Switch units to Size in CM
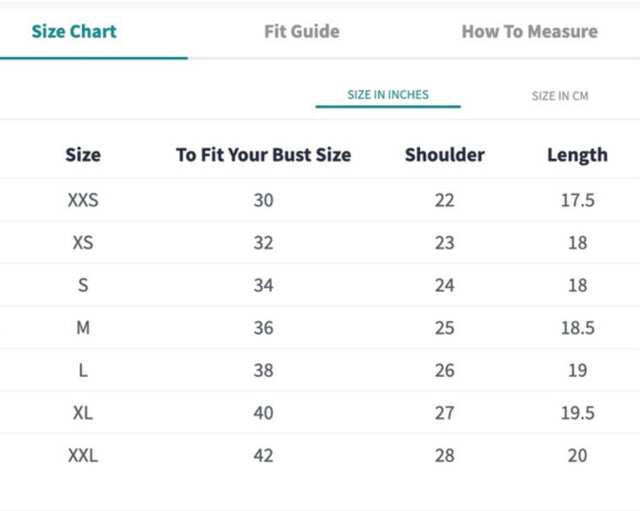 (x=560, y=96)
